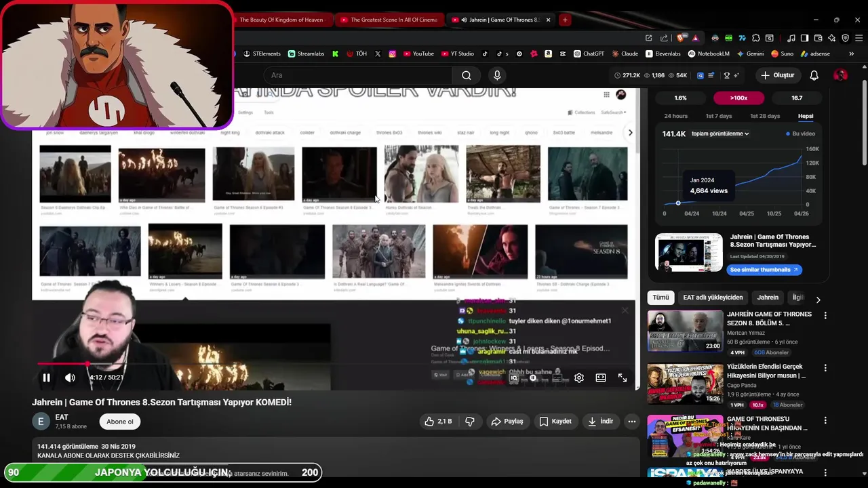Open more actions three-dot menu under video
The image size is (868, 488).
tap(631, 422)
